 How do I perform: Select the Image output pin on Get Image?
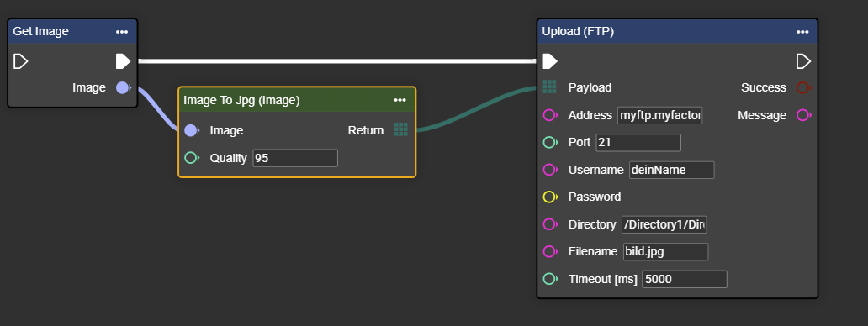pos(124,88)
